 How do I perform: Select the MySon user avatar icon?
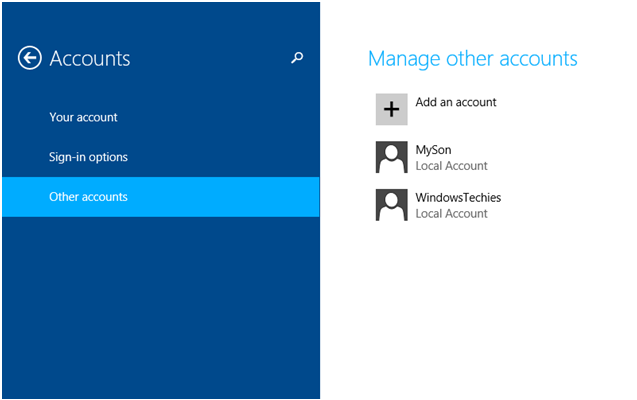(x=391, y=157)
